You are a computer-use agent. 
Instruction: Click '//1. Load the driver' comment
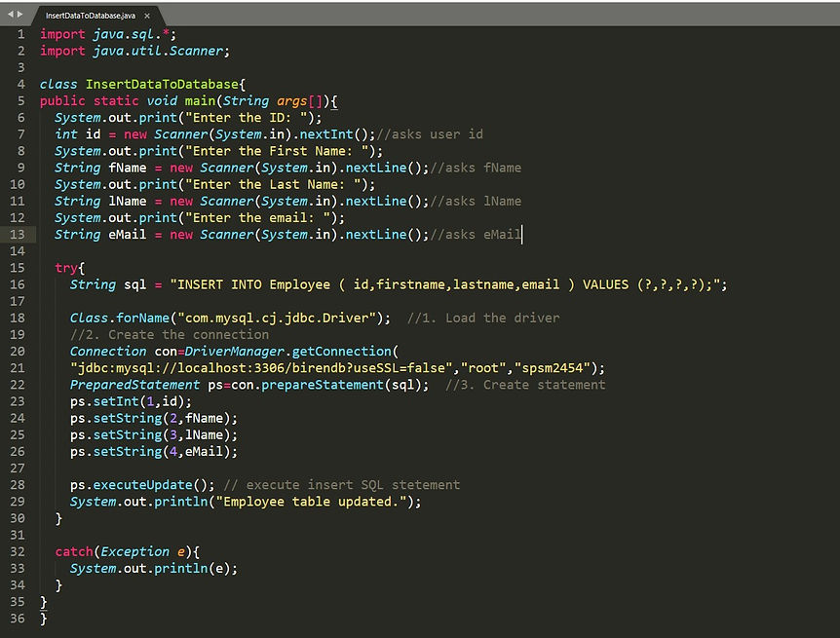[483, 319]
